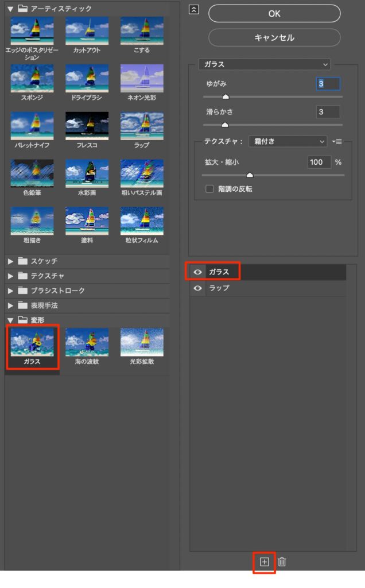Hide the ガラス effect layer eye
Image resolution: width=365 pixels, height=588 pixels.
pos(198,272)
